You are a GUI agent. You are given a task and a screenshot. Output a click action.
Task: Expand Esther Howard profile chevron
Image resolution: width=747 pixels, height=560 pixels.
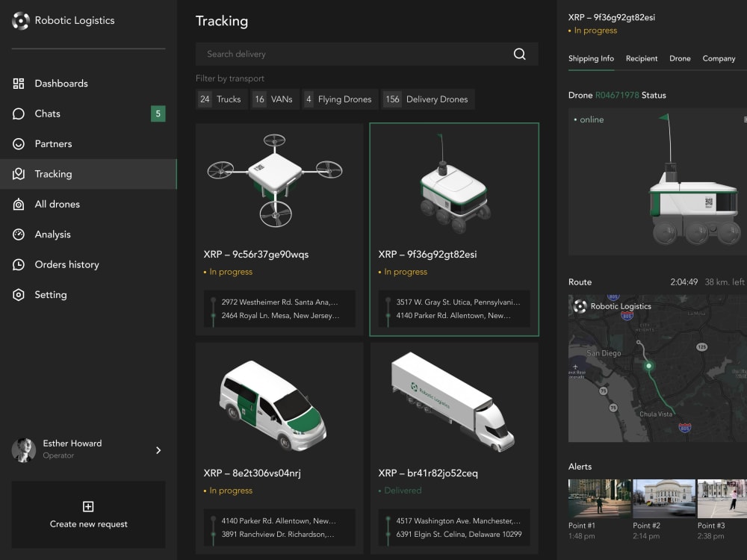click(158, 450)
